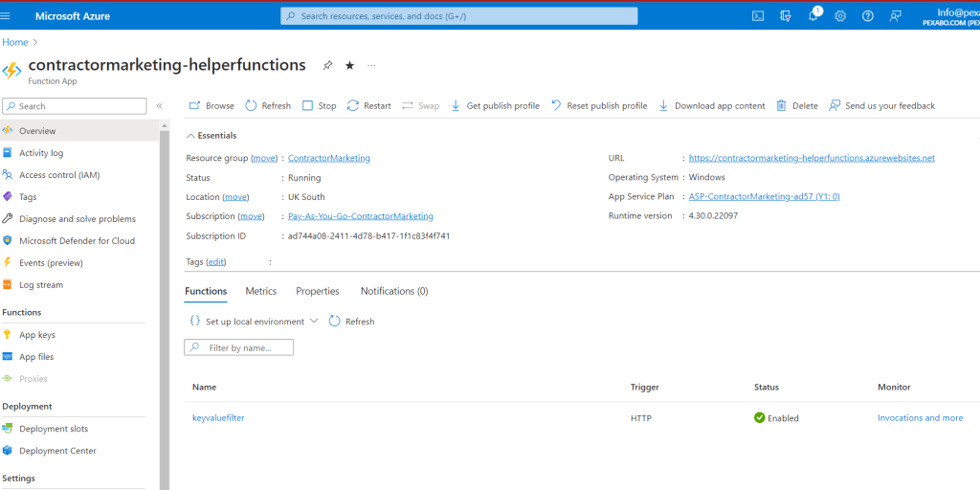Collapse the left sidebar with double chevron
Screen dimensions: 980x490
click(x=160, y=106)
